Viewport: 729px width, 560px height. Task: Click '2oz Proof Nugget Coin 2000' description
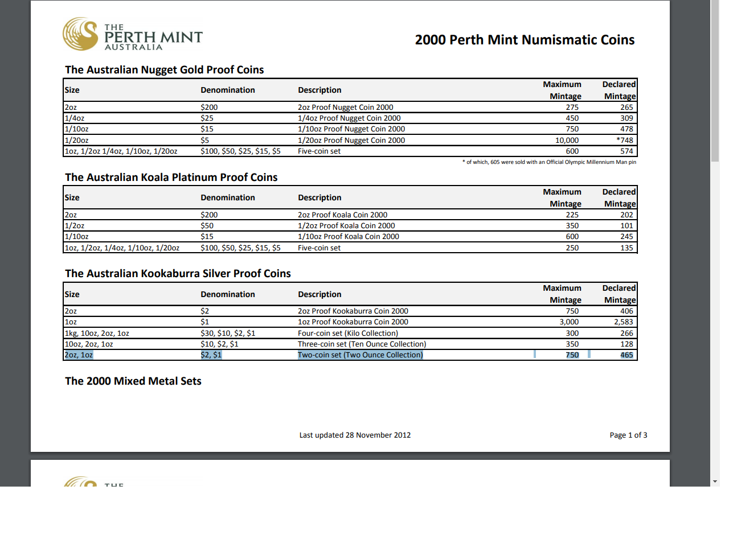345,108
